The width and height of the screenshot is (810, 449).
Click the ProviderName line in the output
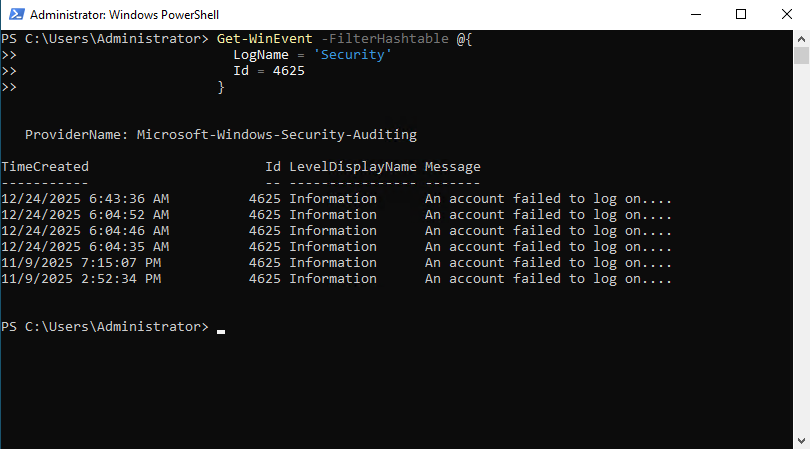(220, 135)
